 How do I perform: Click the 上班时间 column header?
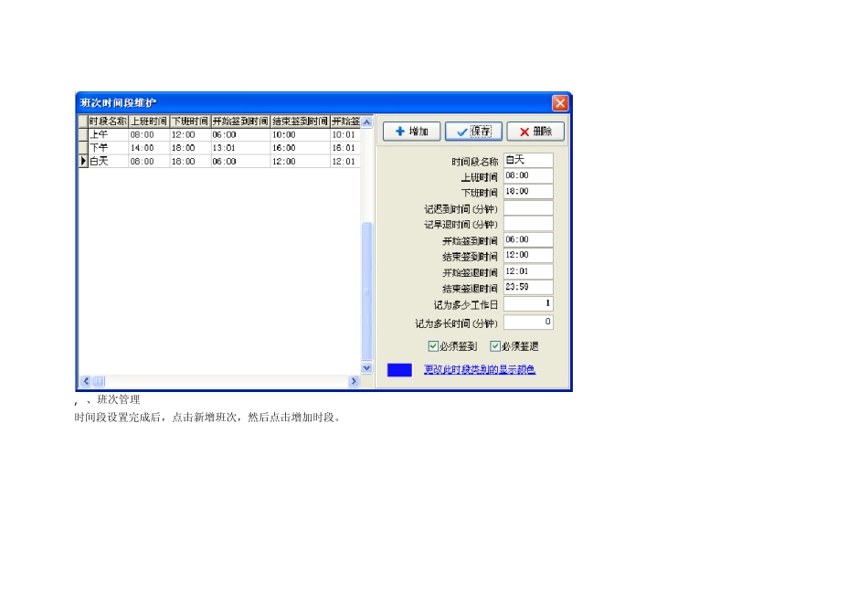tap(149, 122)
